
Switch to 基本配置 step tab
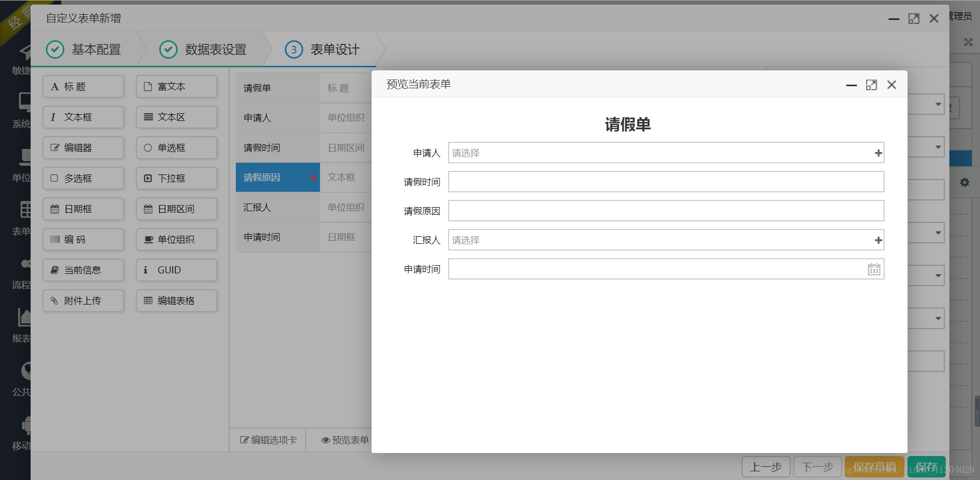click(84, 49)
